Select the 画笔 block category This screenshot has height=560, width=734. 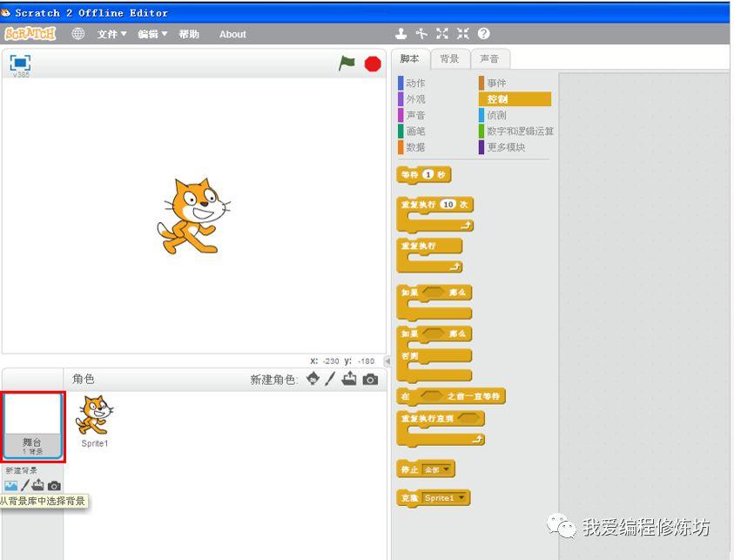(412, 132)
